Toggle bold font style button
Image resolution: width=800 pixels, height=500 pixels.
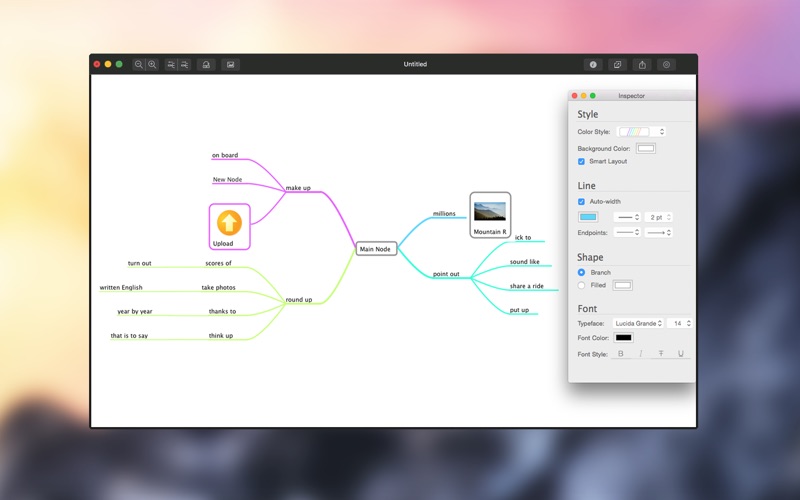pyautogui.click(x=621, y=354)
